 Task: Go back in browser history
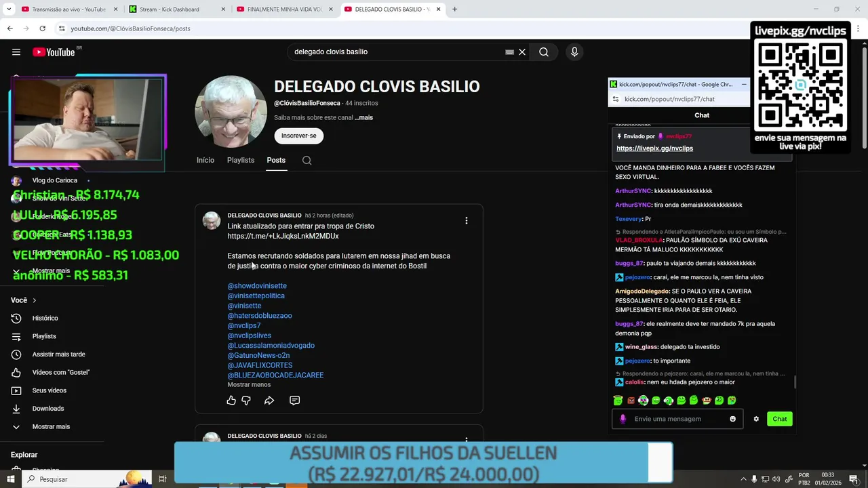[9, 28]
